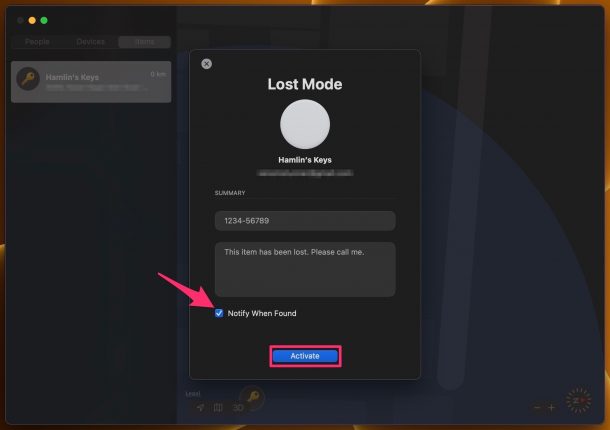The image size is (610, 430).
Task: Click the compass icon on map
Action: click(x=578, y=400)
